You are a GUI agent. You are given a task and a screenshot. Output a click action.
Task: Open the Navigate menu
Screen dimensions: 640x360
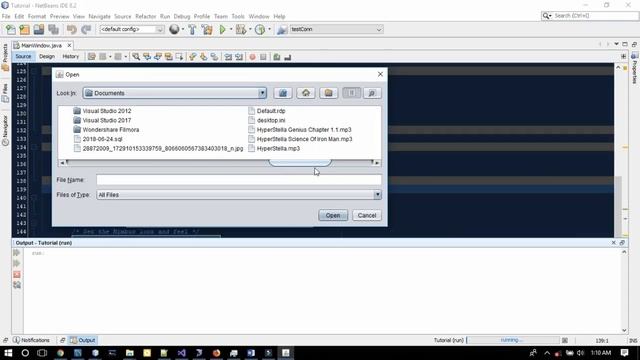pyautogui.click(x=100, y=16)
